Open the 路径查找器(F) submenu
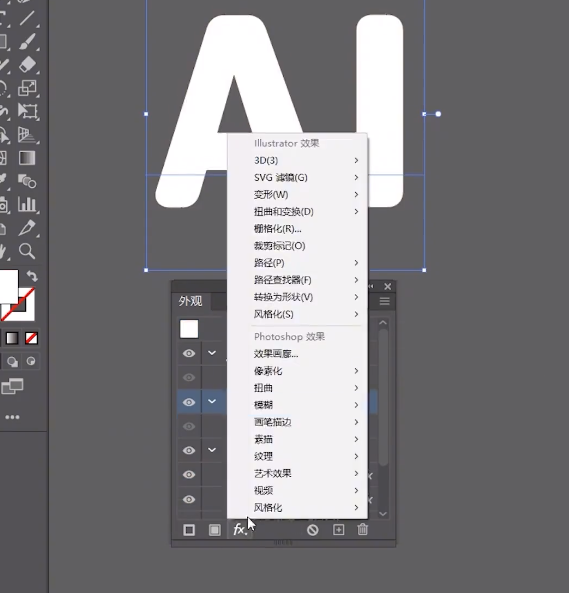This screenshot has height=593, width=569. (297, 280)
